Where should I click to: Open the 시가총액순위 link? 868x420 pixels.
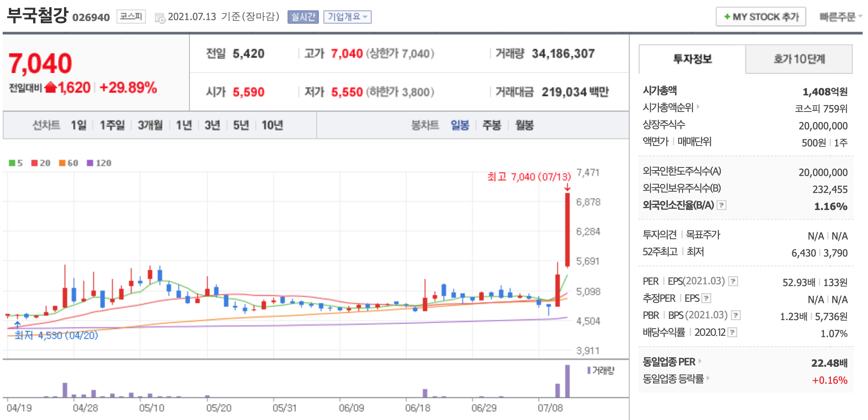click(x=668, y=107)
